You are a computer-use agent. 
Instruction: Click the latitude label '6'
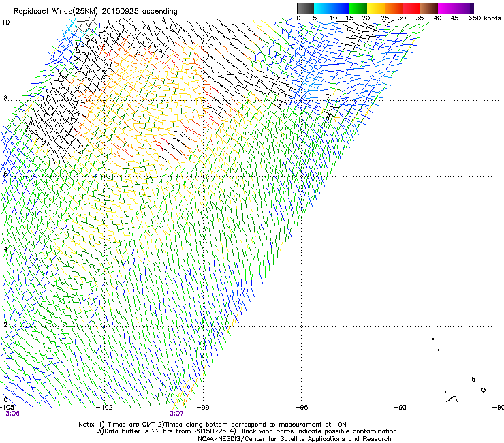[x=5, y=174]
